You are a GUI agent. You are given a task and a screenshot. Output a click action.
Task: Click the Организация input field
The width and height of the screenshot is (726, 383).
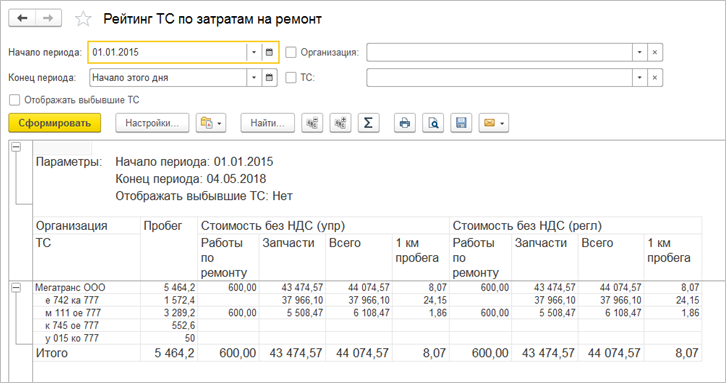[500, 52]
